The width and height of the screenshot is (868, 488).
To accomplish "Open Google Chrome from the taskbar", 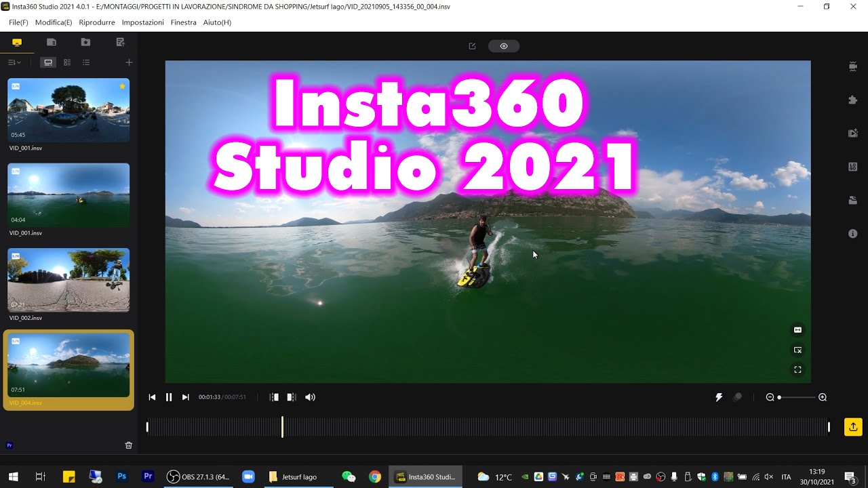I will pos(374,476).
